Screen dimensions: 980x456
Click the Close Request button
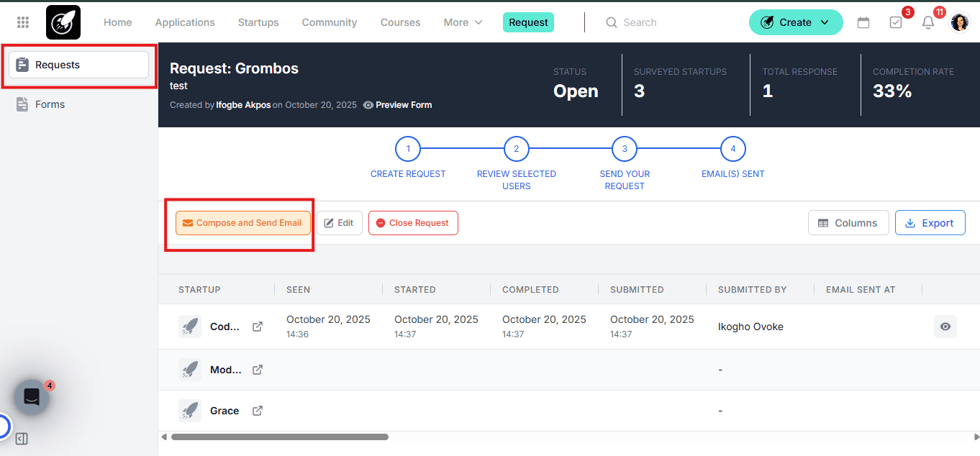(413, 223)
